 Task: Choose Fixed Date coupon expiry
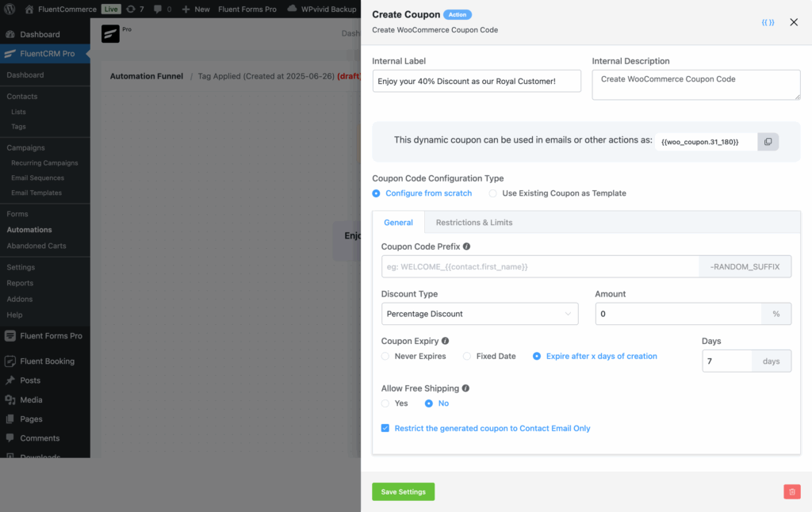[x=489, y=356]
